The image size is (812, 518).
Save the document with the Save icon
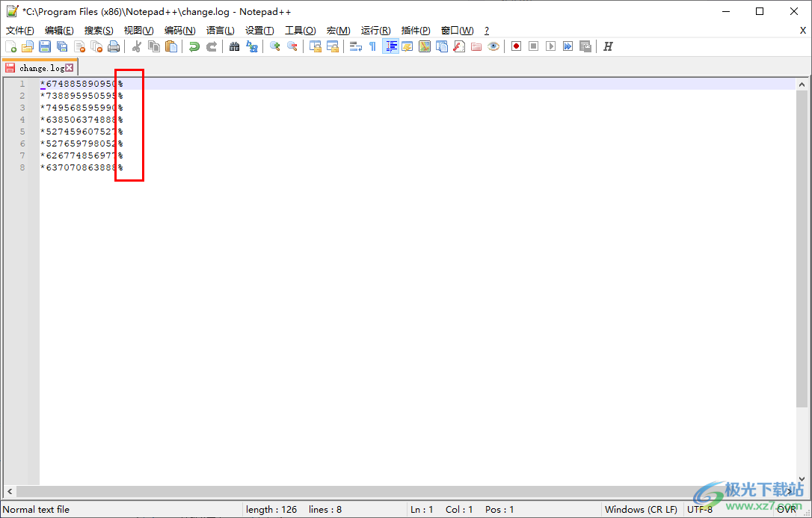(x=45, y=46)
